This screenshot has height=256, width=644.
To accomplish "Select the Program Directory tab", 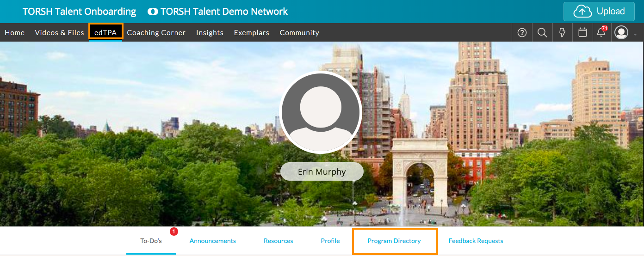I will click(x=394, y=241).
